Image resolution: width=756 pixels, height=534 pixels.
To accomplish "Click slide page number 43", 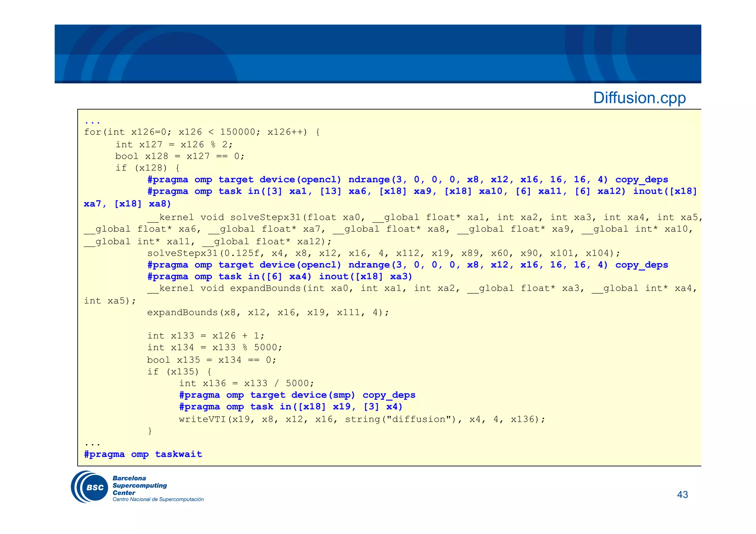I will (683, 495).
